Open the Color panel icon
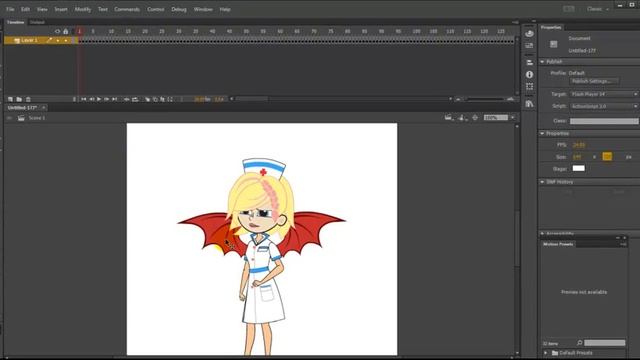Screen dimensions: 640x360 coord(529,34)
